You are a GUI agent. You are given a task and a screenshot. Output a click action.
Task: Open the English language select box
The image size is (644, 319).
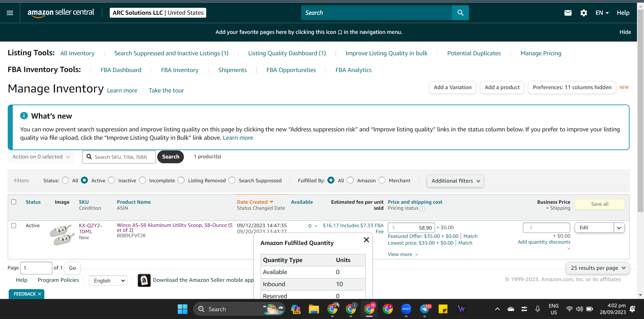point(108,280)
